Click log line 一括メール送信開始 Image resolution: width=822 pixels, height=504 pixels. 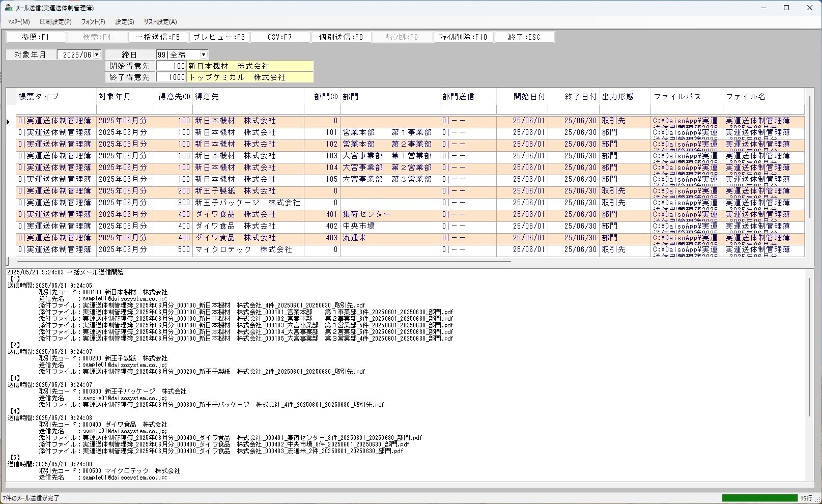tap(65, 272)
